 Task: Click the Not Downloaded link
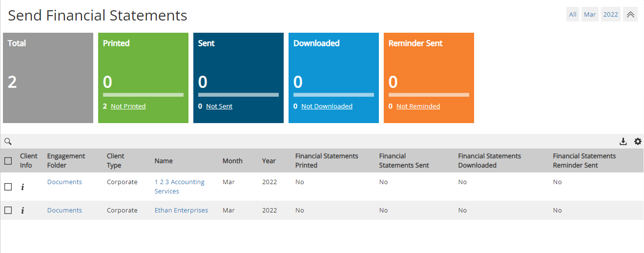coord(327,106)
